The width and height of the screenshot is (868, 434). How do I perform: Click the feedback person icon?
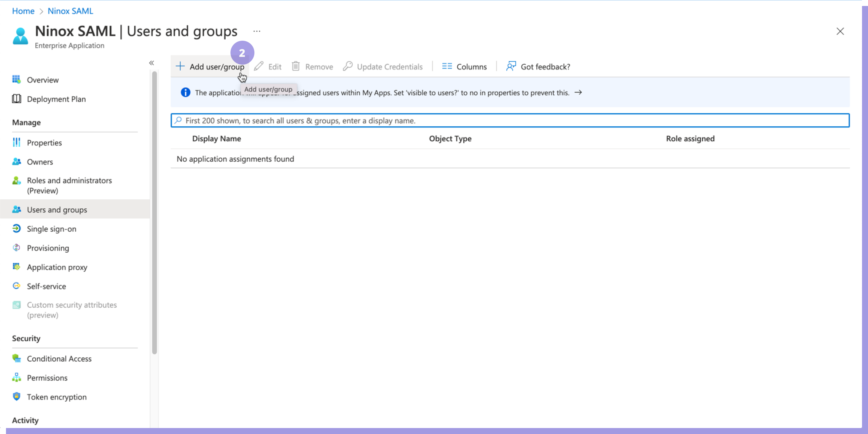(x=511, y=66)
